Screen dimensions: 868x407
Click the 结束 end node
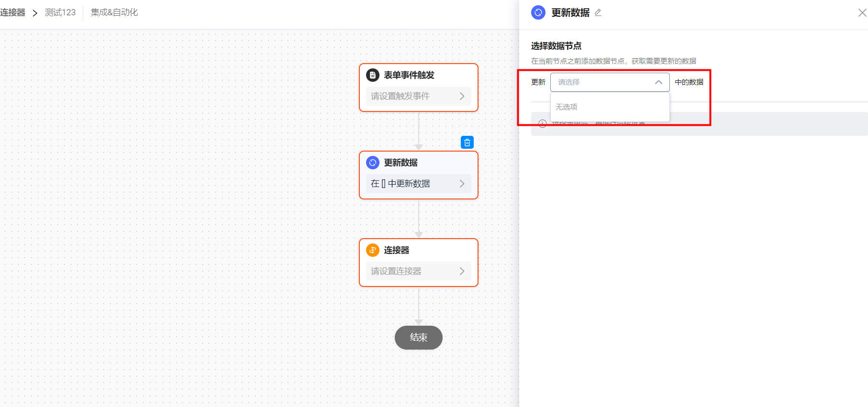point(418,338)
